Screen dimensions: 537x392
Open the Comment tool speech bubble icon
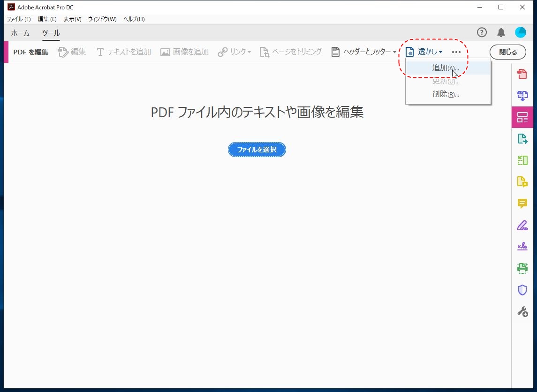click(x=522, y=204)
